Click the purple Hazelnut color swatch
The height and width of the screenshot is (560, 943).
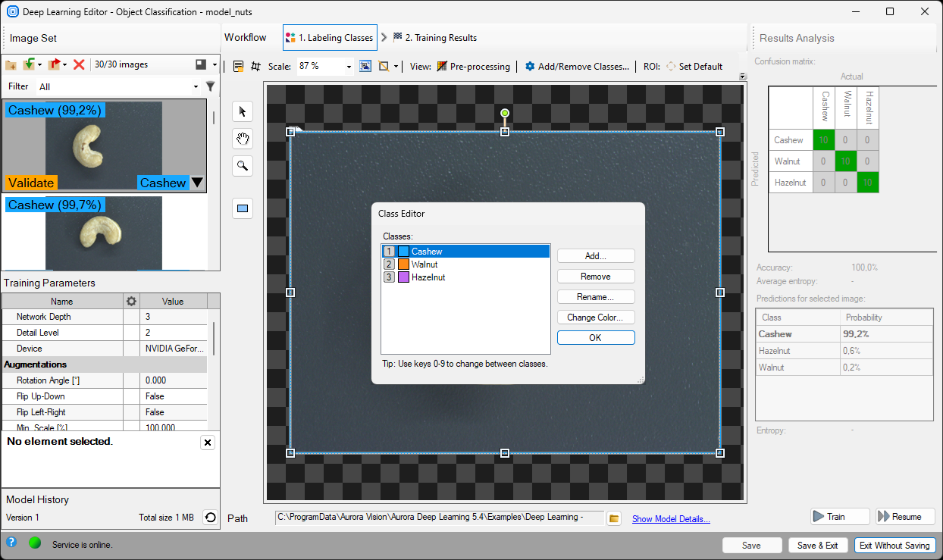click(403, 277)
